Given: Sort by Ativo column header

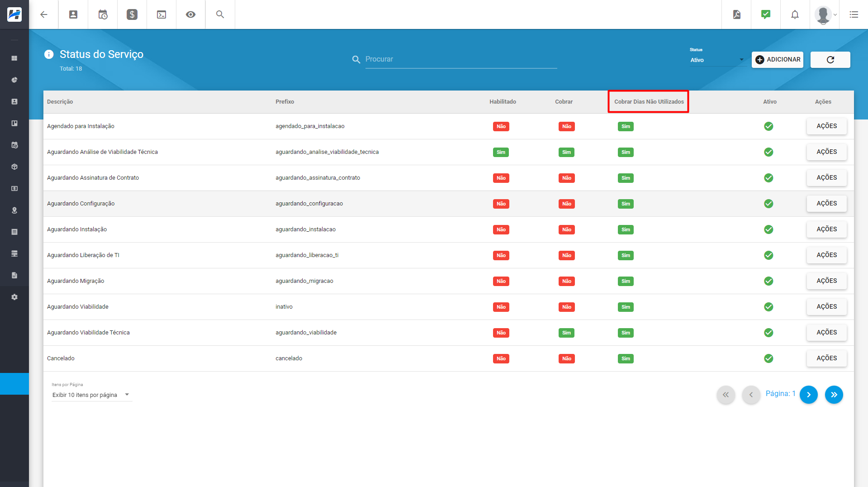Looking at the screenshot, I should 770,102.
